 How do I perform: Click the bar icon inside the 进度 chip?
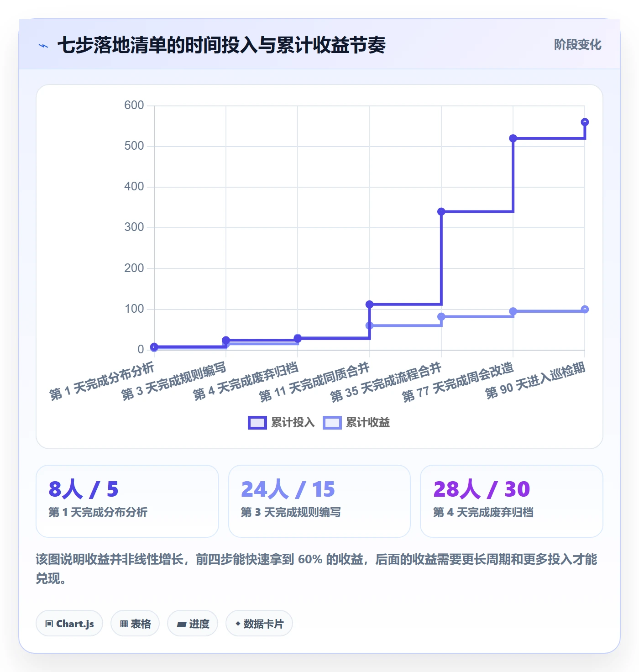(x=182, y=625)
